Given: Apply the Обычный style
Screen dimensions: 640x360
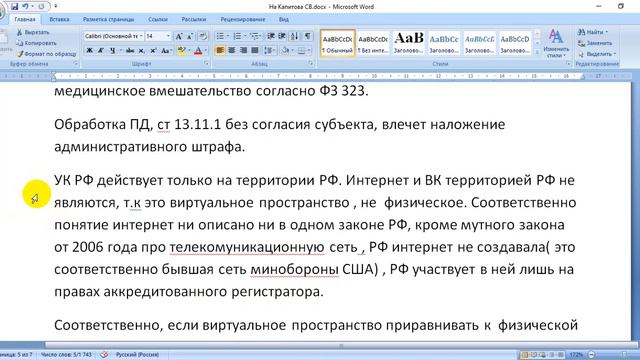Looking at the screenshot, I should pyautogui.click(x=338, y=43).
